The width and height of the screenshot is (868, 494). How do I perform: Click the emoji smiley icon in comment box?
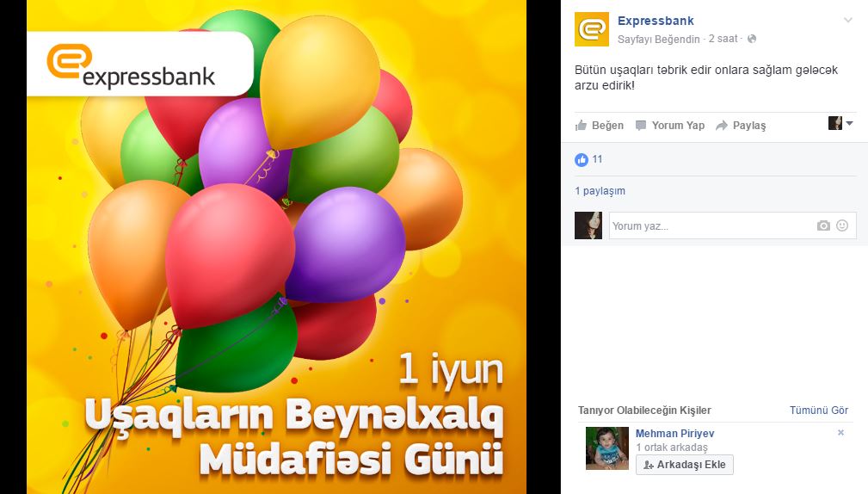point(842,225)
